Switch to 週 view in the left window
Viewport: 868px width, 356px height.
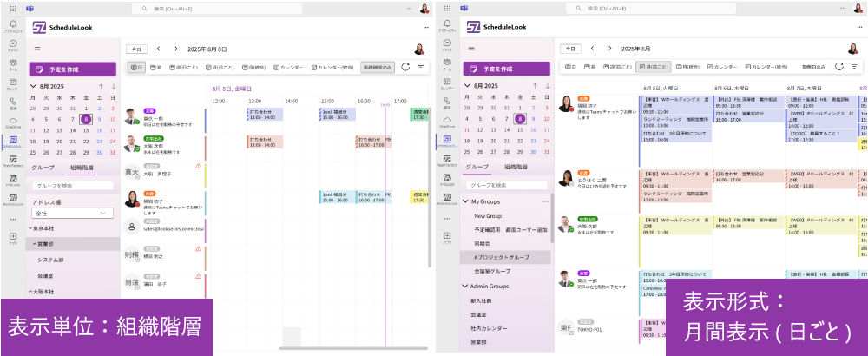[x=158, y=67]
